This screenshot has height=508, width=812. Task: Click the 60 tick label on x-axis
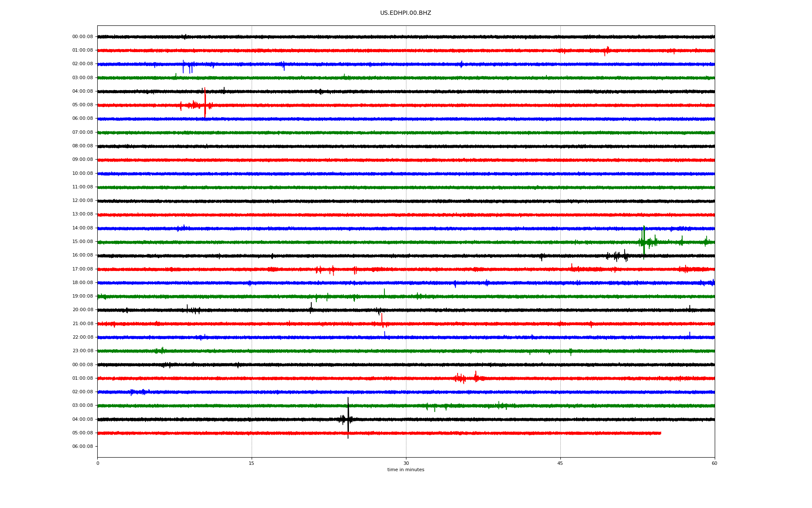[x=714, y=463]
